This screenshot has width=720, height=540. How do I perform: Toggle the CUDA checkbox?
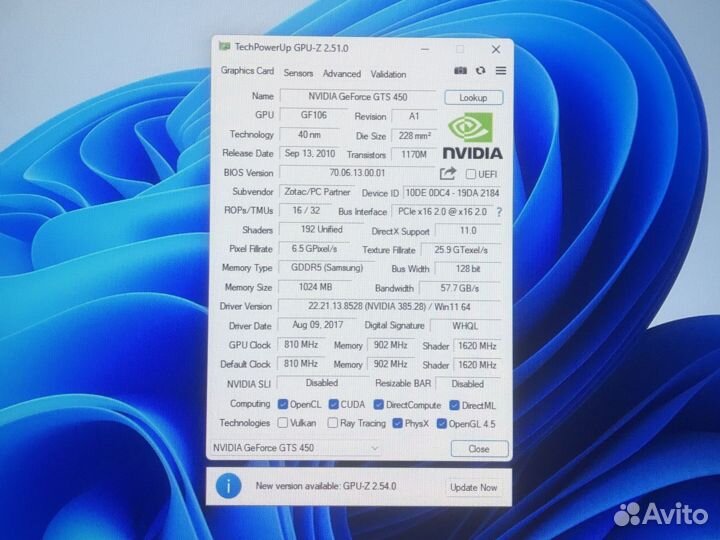click(333, 405)
